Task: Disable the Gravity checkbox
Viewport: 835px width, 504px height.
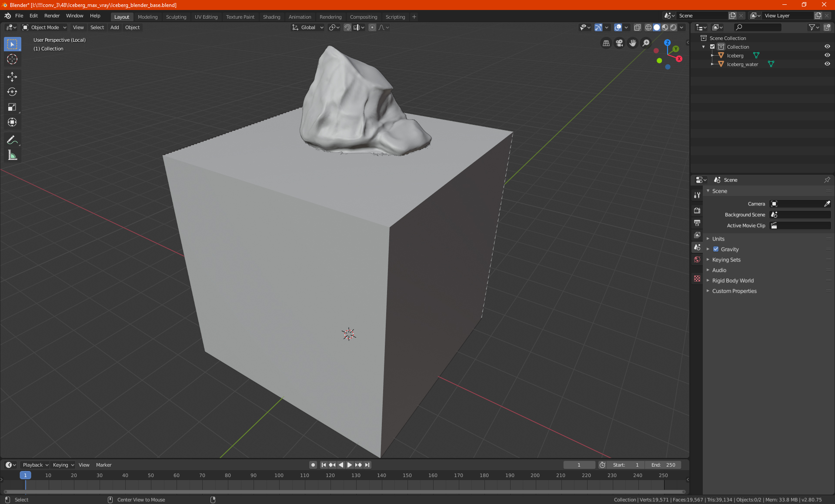Action: point(716,249)
